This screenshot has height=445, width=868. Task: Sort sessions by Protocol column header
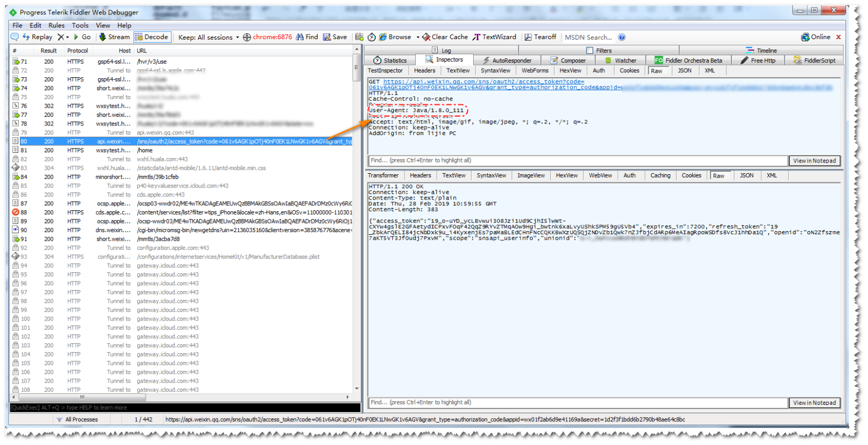(78, 51)
